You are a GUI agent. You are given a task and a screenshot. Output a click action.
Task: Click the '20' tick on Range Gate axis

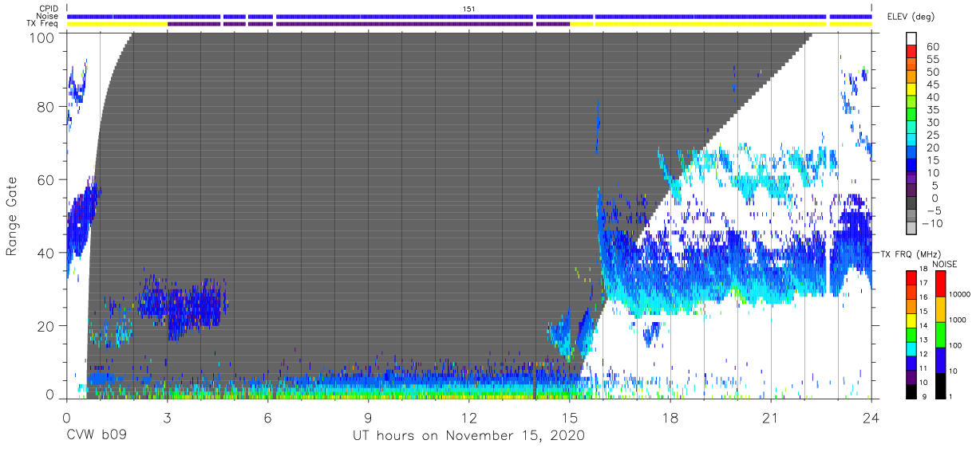pos(46,326)
